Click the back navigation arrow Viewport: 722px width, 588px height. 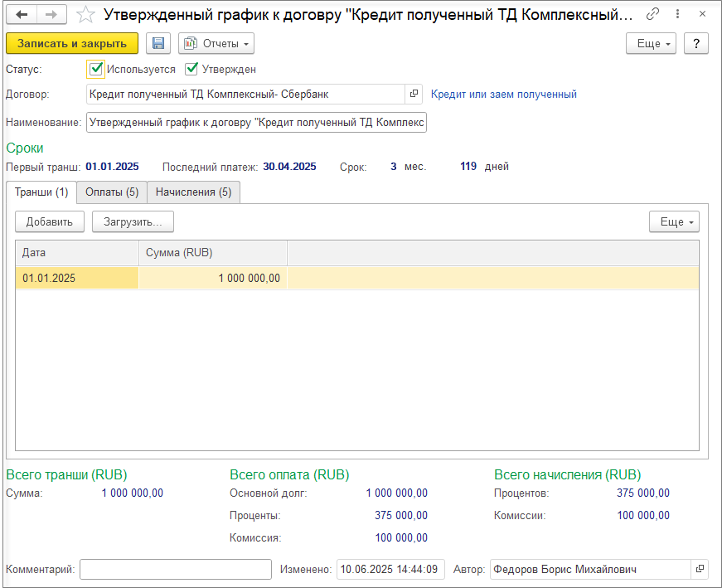[22, 15]
